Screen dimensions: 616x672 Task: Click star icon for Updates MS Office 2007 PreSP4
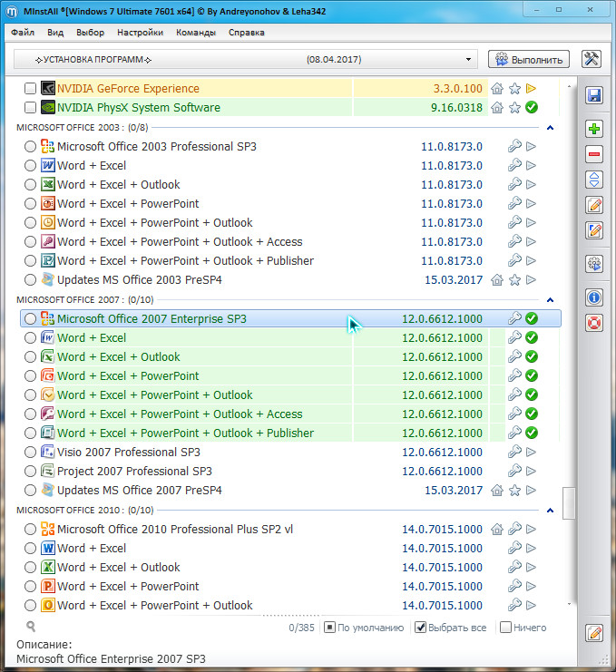(x=514, y=490)
